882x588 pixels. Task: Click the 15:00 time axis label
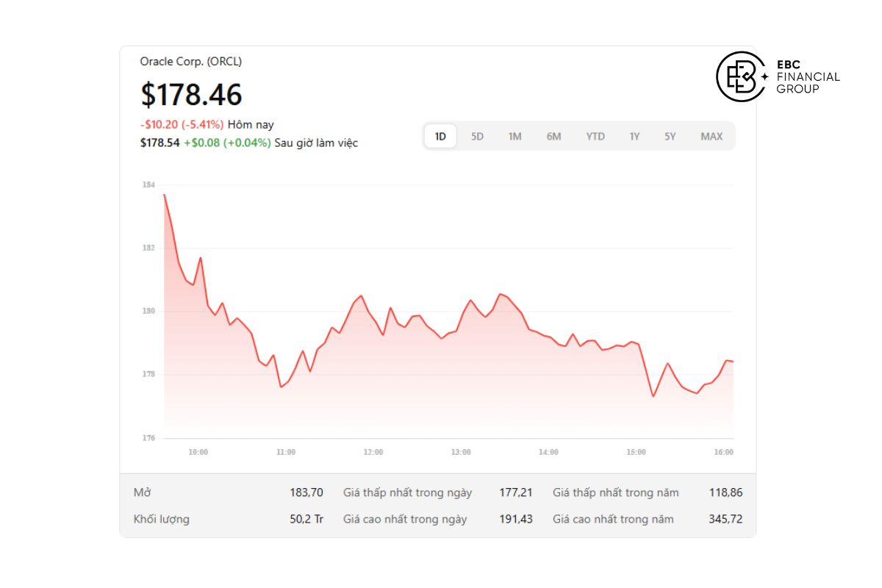(636, 452)
